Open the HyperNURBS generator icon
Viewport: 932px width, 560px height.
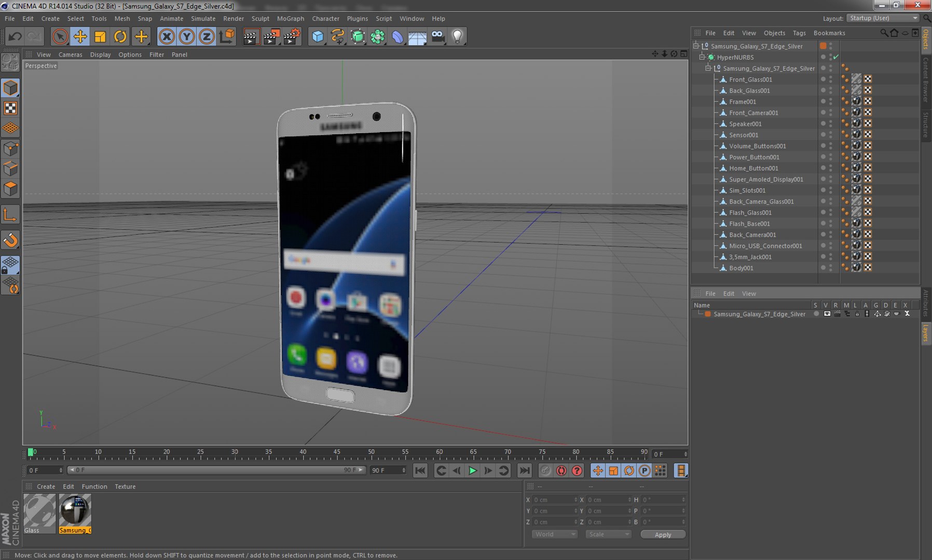358,36
